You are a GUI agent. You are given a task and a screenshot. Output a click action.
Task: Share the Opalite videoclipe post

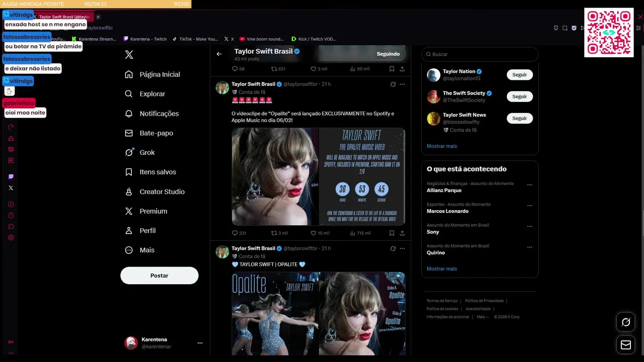(402, 233)
